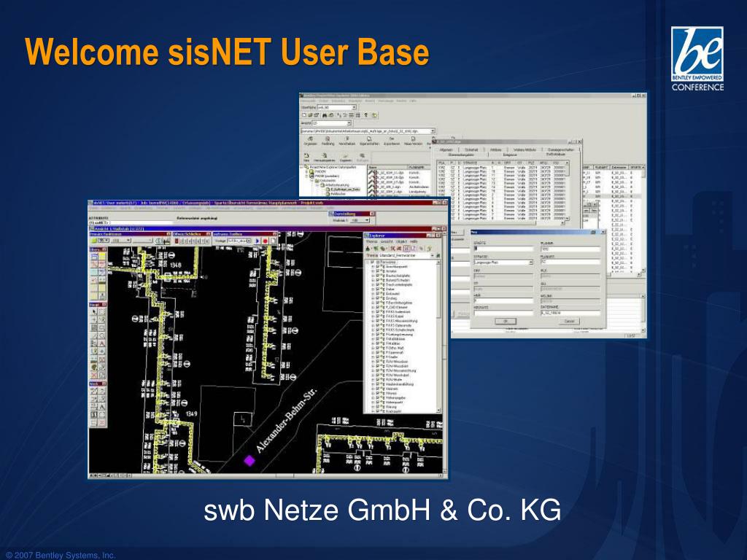Open the document path dropdown in ProjectWise
Image resolution: width=747 pixels, height=560 pixels.
coord(433,131)
